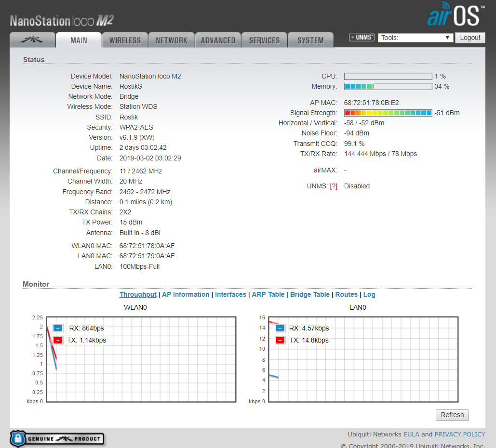
Task: Switch to the MAIN tab
Action: click(79, 40)
